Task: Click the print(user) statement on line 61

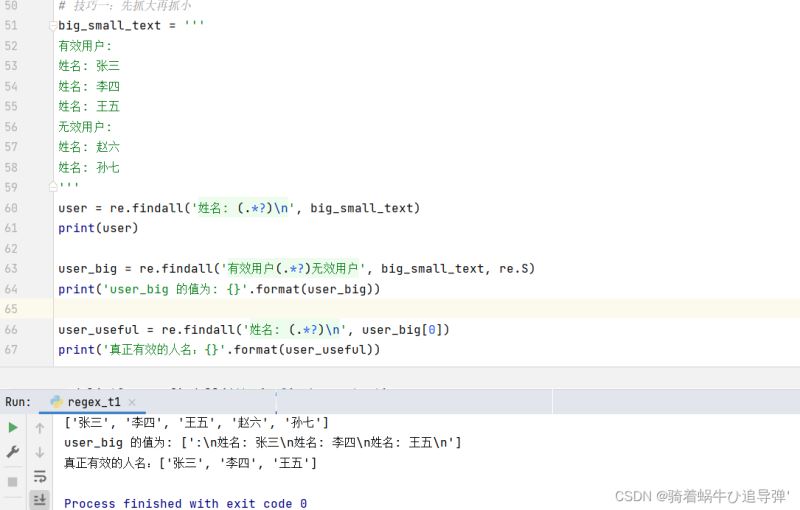Action: tap(98, 228)
